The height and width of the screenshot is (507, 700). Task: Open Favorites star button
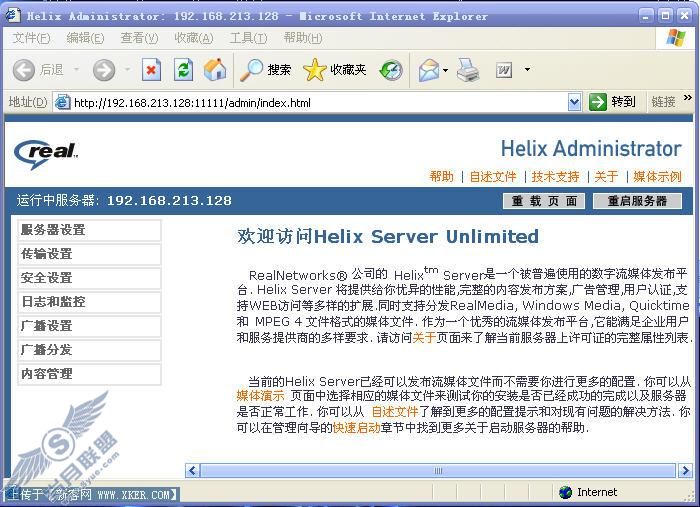click(x=335, y=70)
